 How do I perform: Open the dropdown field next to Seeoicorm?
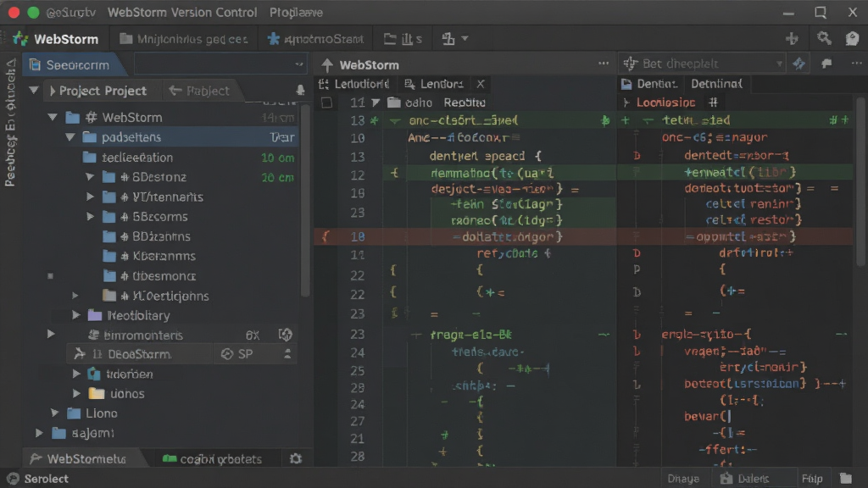pos(220,64)
